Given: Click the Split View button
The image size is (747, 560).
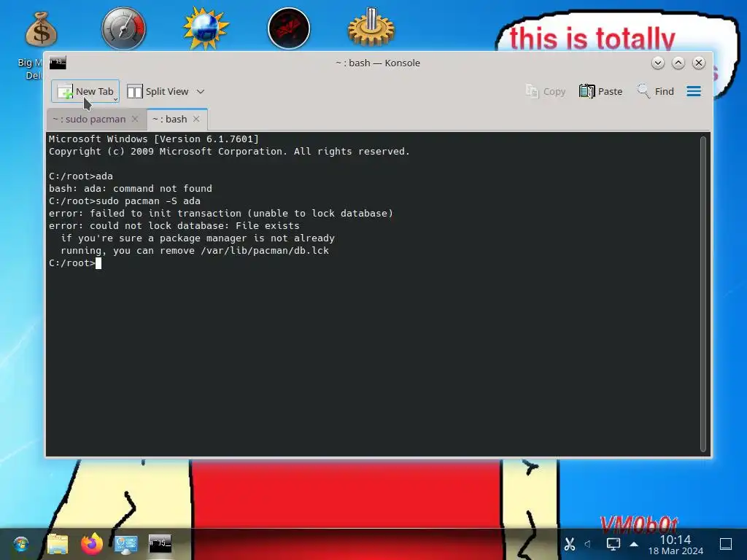Looking at the screenshot, I should point(158,91).
